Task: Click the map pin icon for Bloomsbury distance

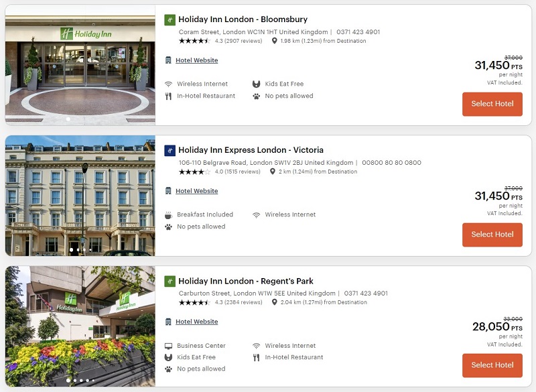Action: [274, 41]
